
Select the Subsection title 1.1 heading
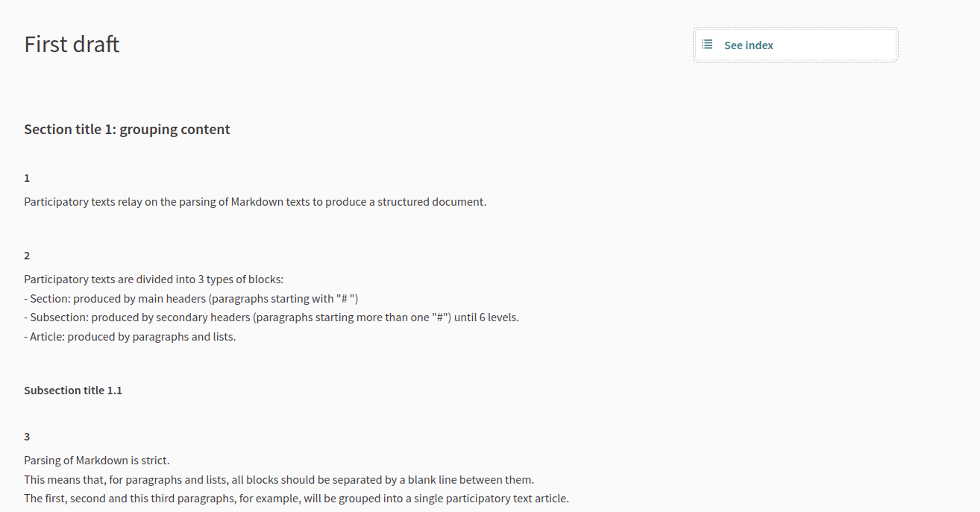pos(73,391)
